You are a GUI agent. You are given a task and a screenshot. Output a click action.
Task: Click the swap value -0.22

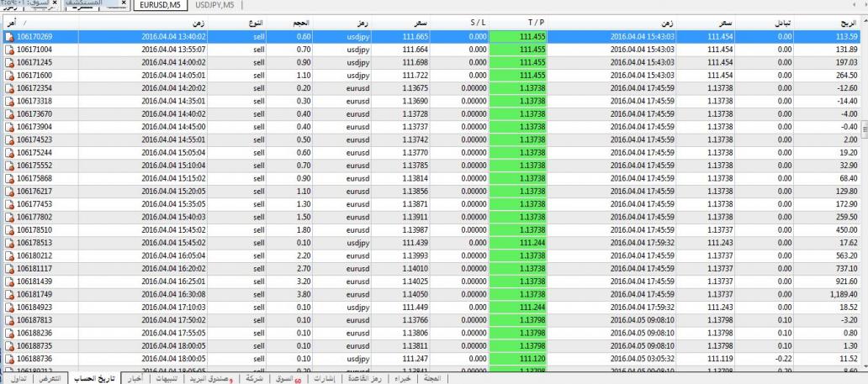(784, 359)
